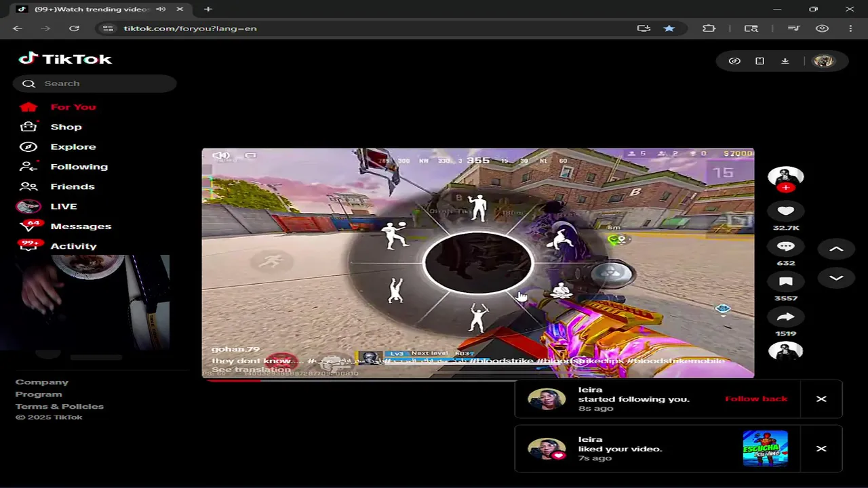
Task: Click the TikTok logo
Action: point(65,59)
